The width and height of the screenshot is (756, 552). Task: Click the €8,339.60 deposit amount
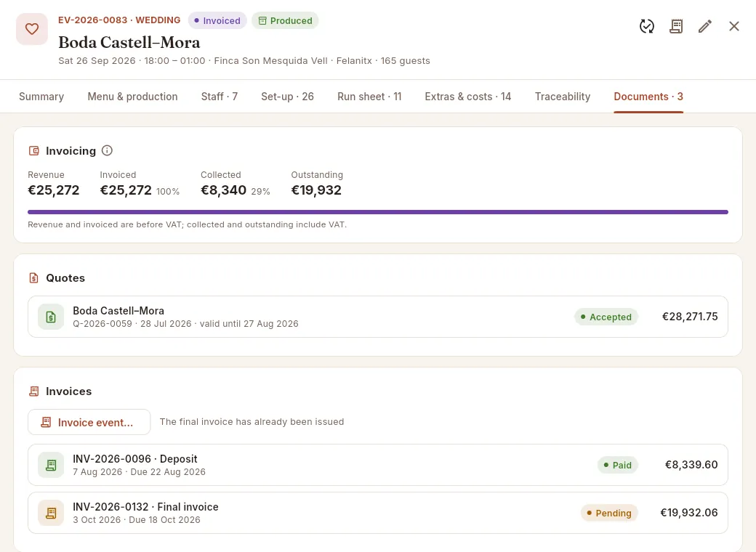[691, 464]
